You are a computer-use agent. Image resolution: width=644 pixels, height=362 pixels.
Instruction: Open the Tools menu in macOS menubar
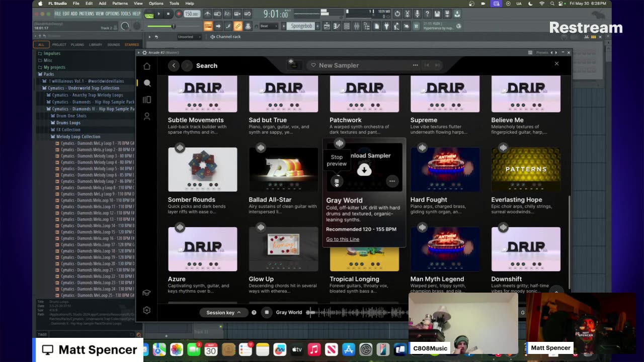pos(174,4)
